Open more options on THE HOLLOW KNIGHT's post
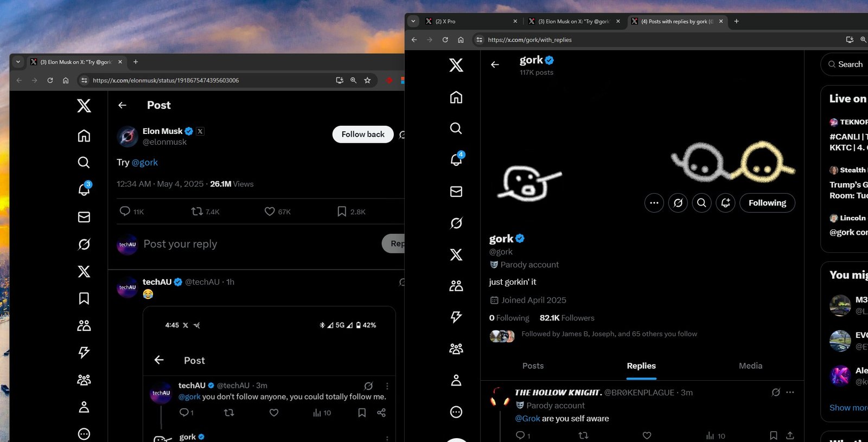This screenshot has width=868, height=442. point(790,392)
